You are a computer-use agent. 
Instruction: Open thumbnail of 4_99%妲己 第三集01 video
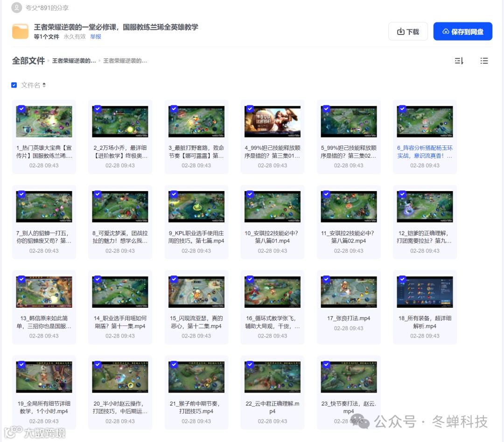273,122
